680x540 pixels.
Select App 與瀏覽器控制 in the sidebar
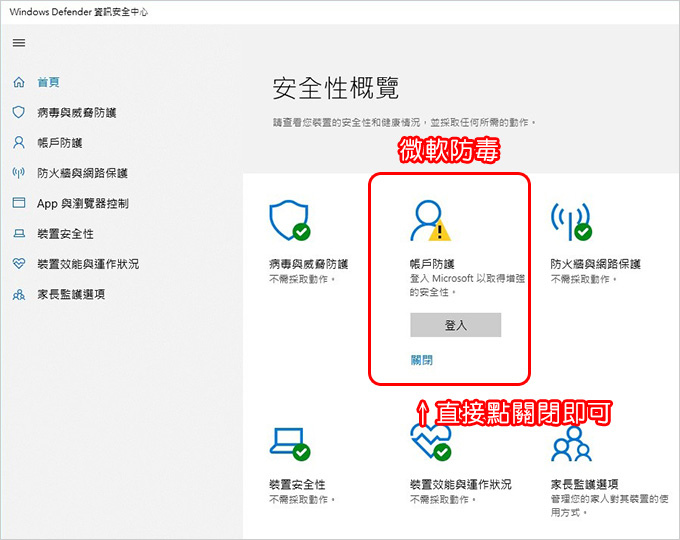coord(83,203)
